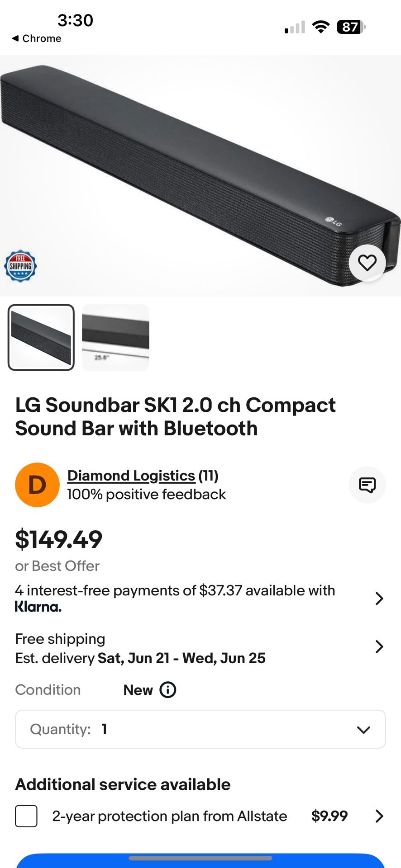Enable the 2-year Allstate protection plan

click(x=26, y=816)
